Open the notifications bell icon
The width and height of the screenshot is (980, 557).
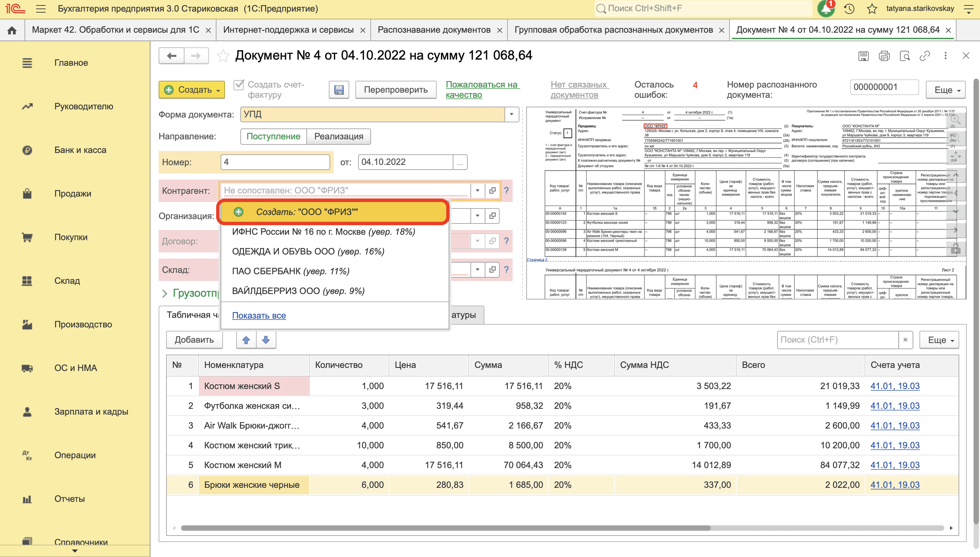[x=825, y=9]
